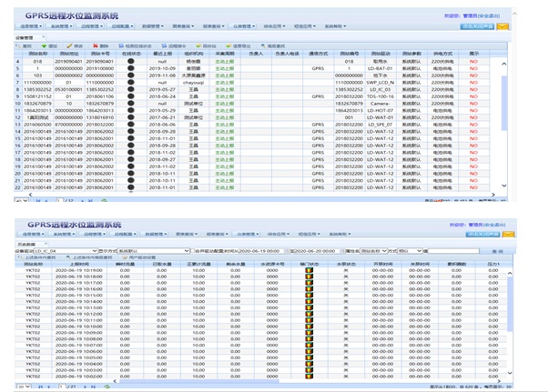
Task: Open 远程配置 menu in 设备管理 window
Action: pyautogui.click(x=120, y=26)
